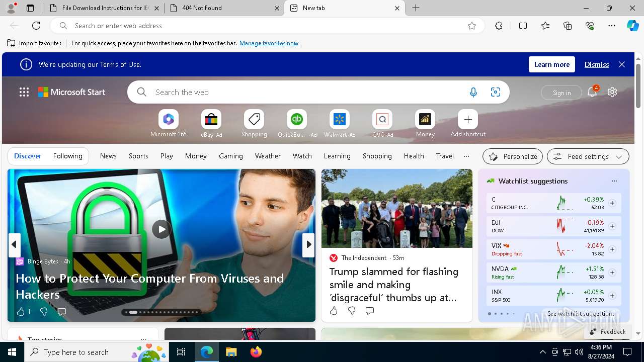Dismiss the Terms of Use banner
Image resolution: width=644 pixels, height=362 pixels.
(x=597, y=64)
